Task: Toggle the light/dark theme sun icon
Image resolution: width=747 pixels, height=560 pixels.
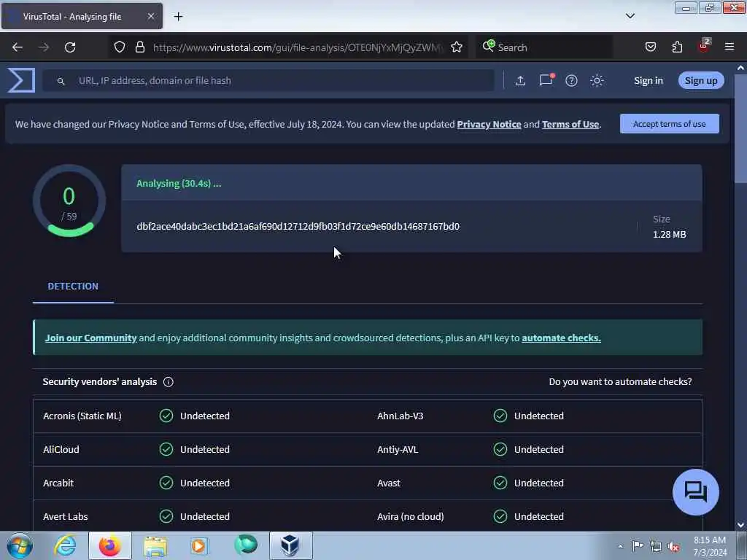Action: point(597,80)
